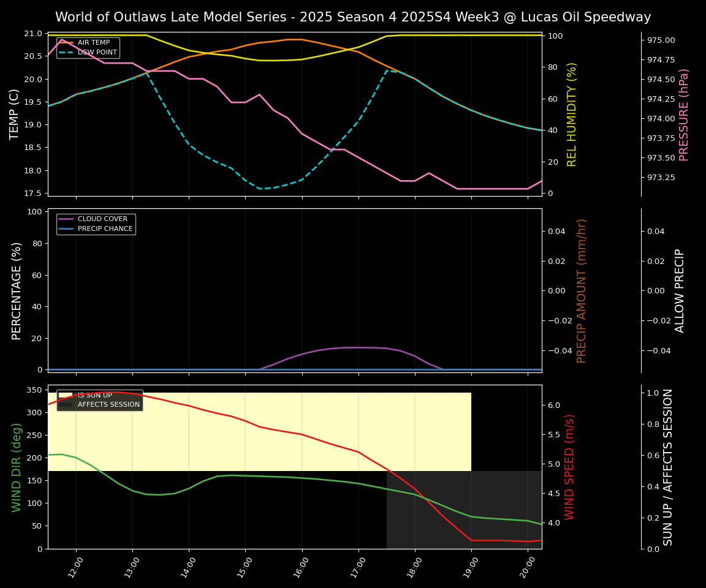Screen dimensions: 706x588
Task: Click the PERCENTAGE (%) axis label
Action: point(17,290)
